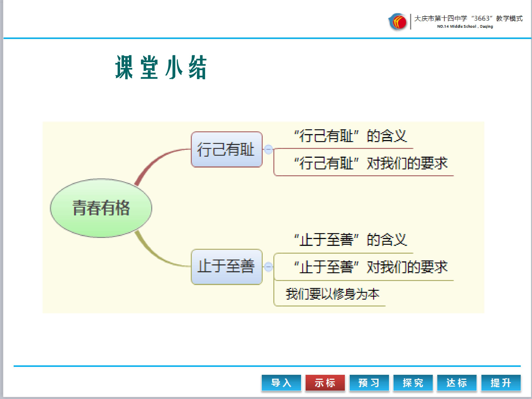Select the 行己有耻 topic box
The image size is (532, 399).
tap(226, 149)
